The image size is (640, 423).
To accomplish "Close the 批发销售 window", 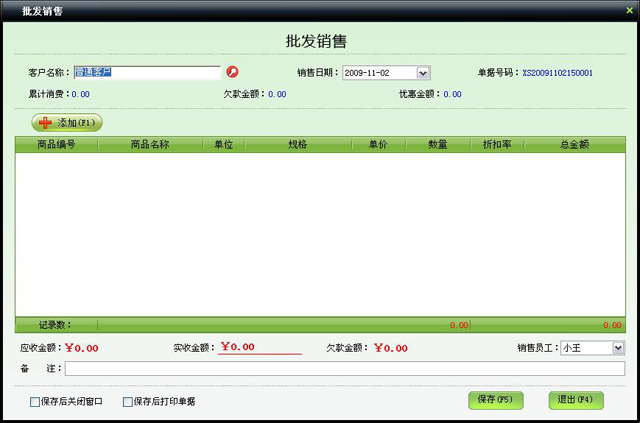I will (629, 9).
